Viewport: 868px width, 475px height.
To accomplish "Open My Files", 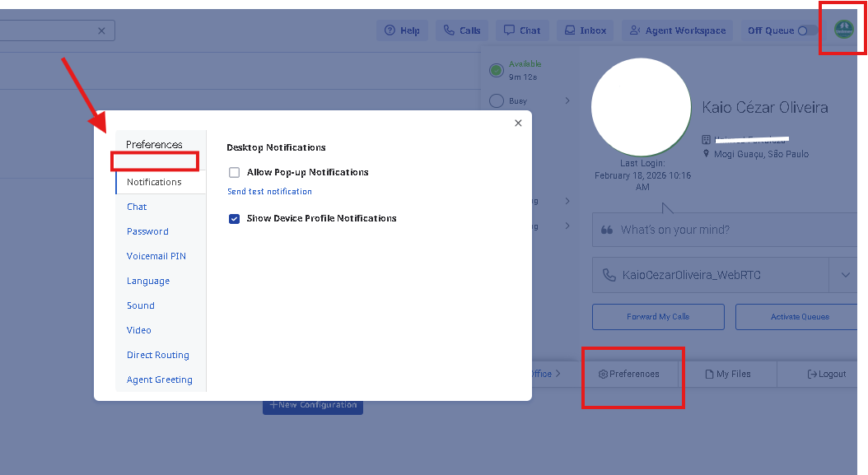I will (x=728, y=375).
